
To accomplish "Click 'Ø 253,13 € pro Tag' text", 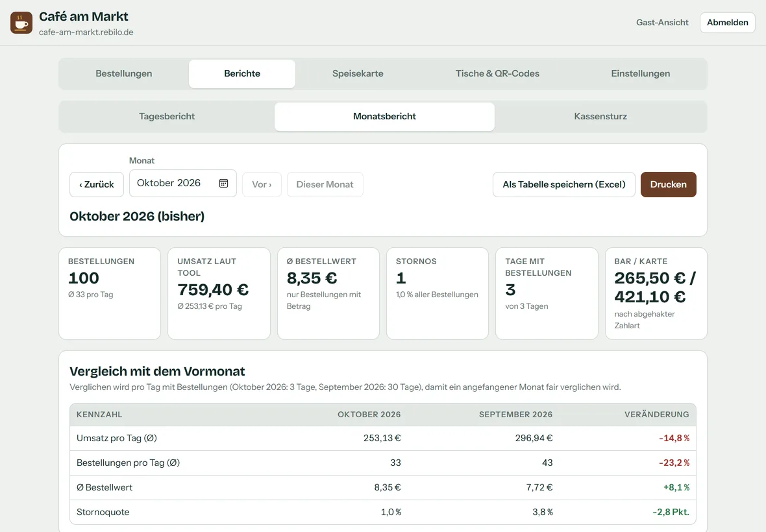I will pyautogui.click(x=210, y=306).
